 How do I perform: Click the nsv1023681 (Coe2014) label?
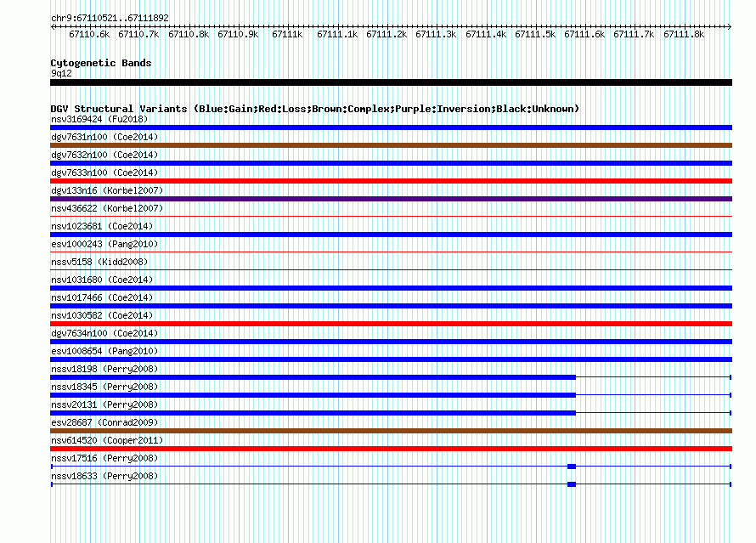pos(102,226)
